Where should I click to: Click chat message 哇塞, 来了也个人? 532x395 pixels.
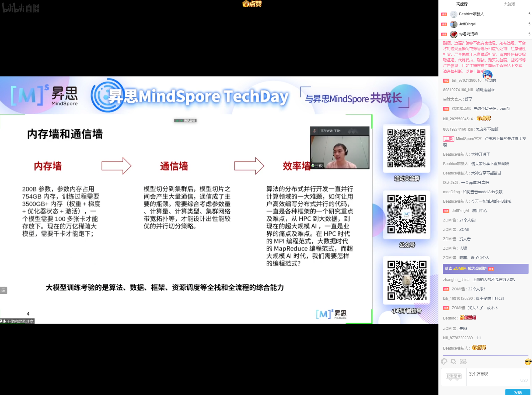point(474,258)
